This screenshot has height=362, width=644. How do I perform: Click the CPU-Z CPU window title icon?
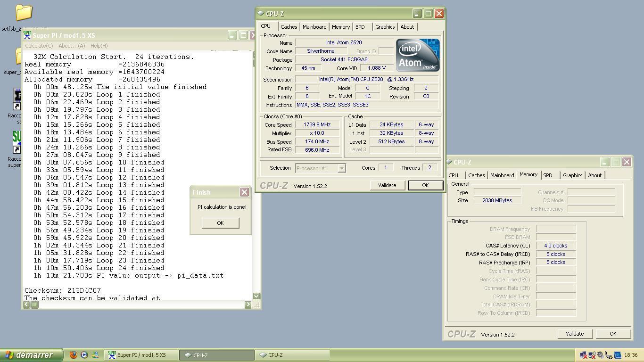(x=261, y=13)
